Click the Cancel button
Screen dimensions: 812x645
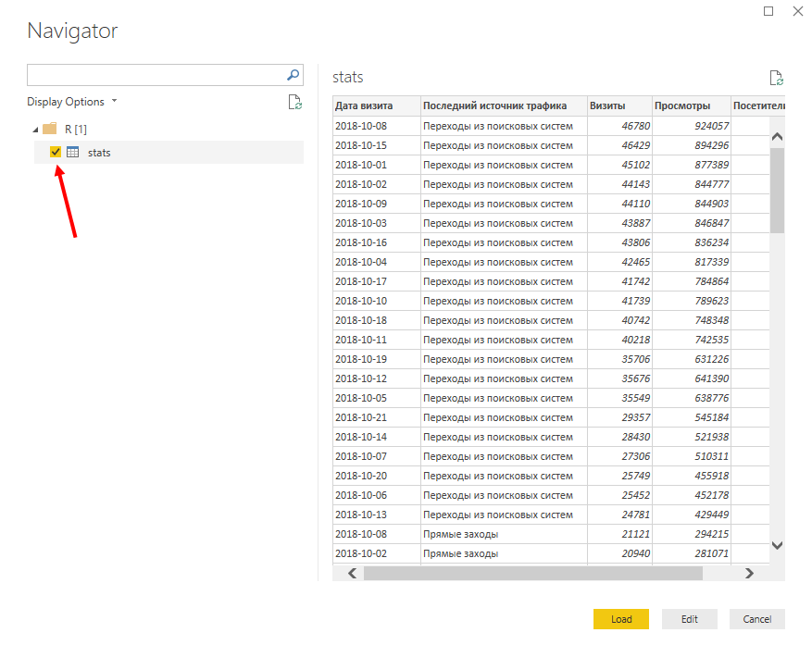tap(756, 619)
